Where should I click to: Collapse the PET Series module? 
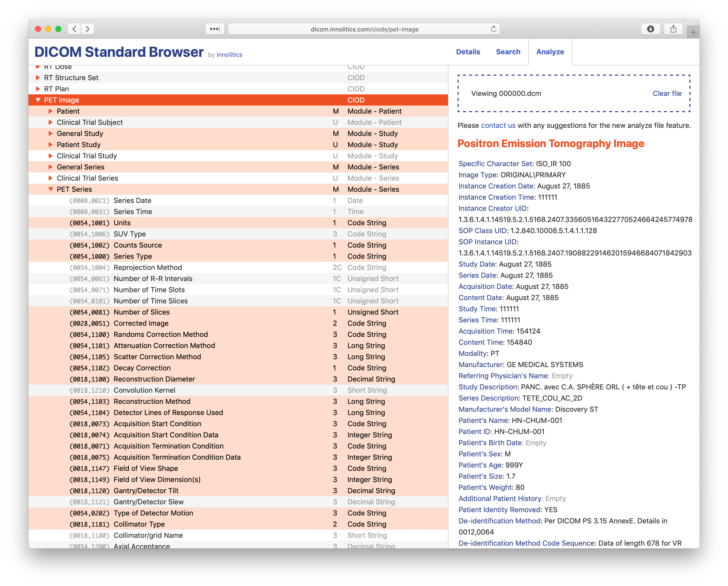point(51,189)
